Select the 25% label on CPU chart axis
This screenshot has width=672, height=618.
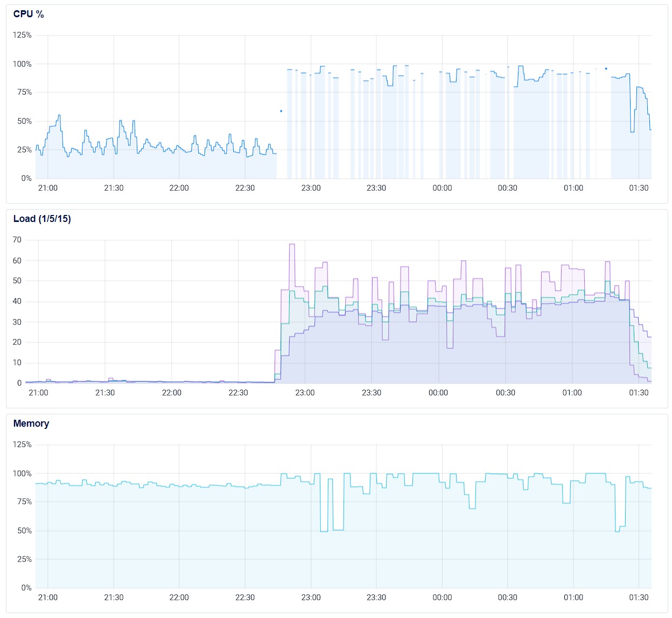[25, 150]
